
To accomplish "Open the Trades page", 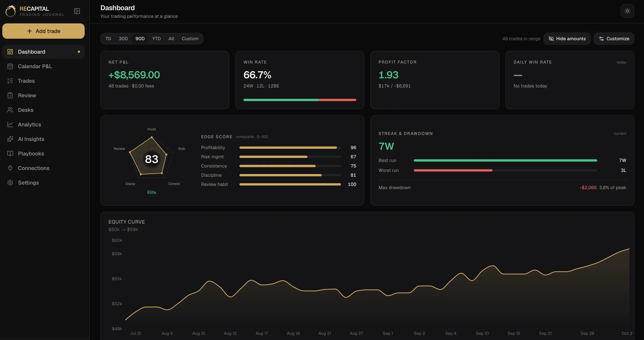I will [x=43, y=81].
